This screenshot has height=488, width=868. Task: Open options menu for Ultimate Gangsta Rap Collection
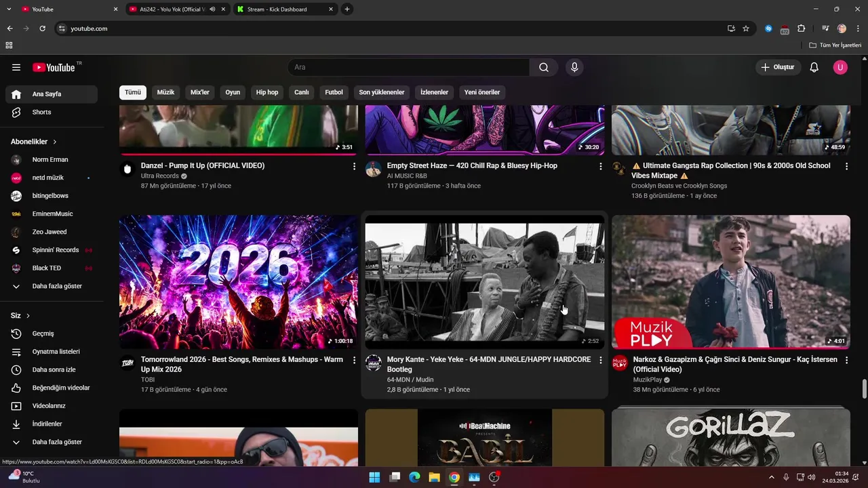pos(846,166)
